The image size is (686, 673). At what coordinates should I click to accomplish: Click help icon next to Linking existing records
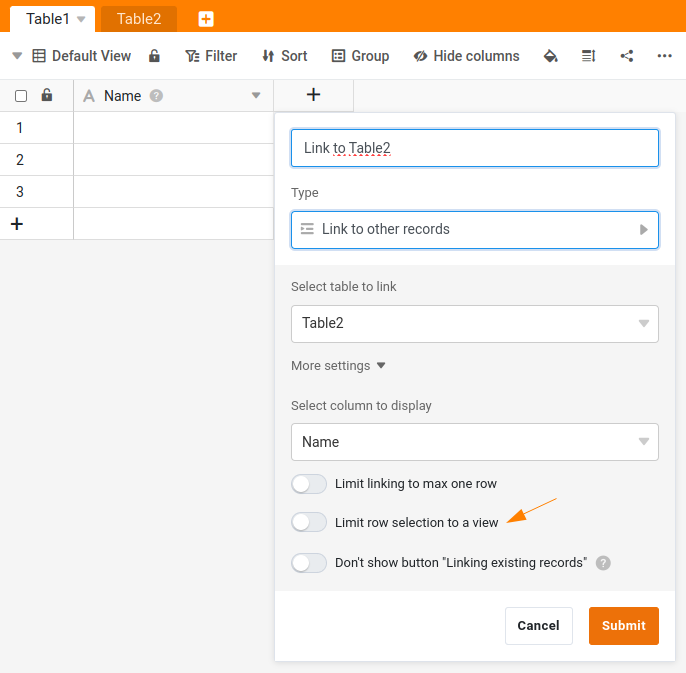click(603, 563)
